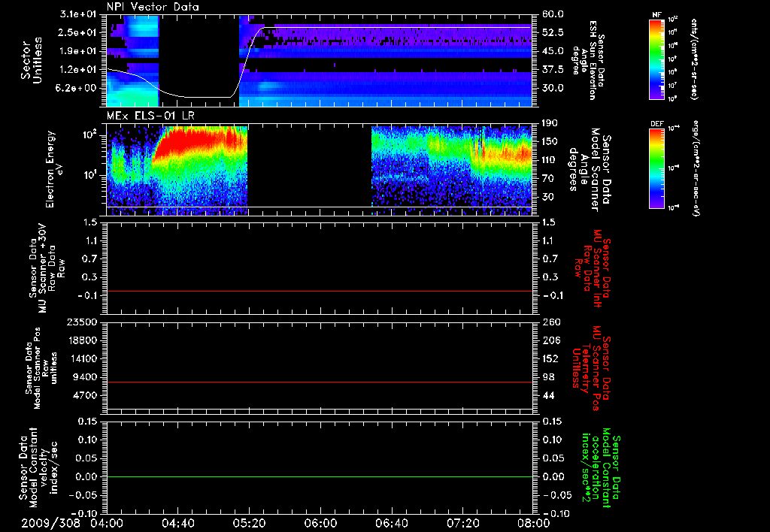Select the "NF" color bar label

coord(656,16)
